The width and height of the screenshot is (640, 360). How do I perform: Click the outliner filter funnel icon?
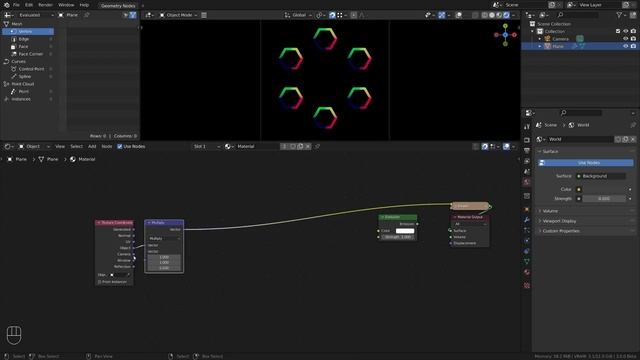click(620, 15)
